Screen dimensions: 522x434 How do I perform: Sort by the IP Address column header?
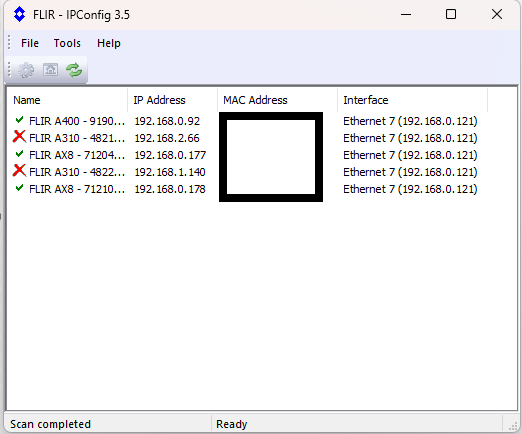pos(172,100)
